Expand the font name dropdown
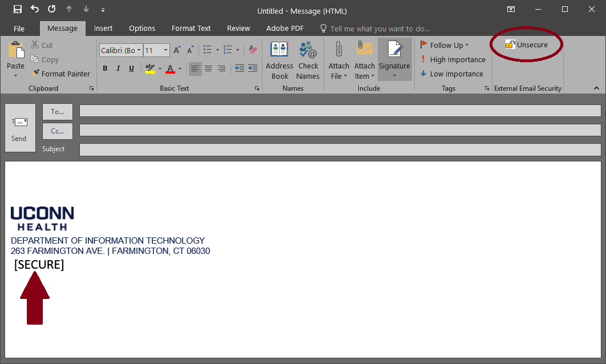The image size is (606, 364). (139, 51)
